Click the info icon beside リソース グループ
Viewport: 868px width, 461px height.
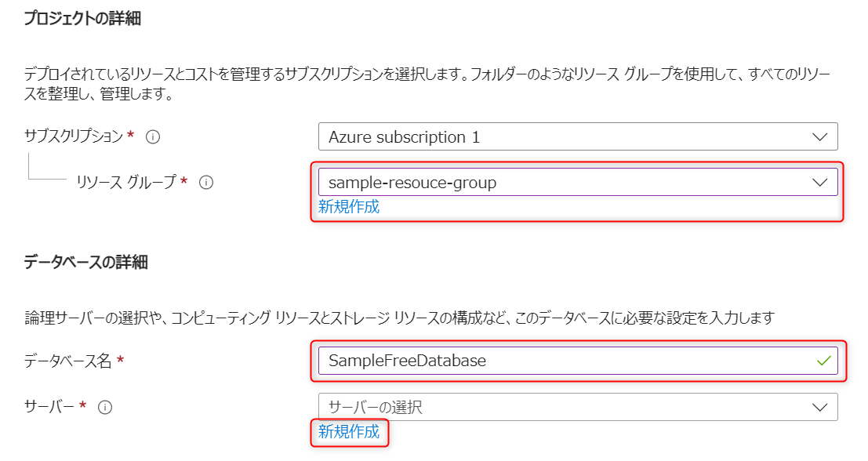pos(206,183)
